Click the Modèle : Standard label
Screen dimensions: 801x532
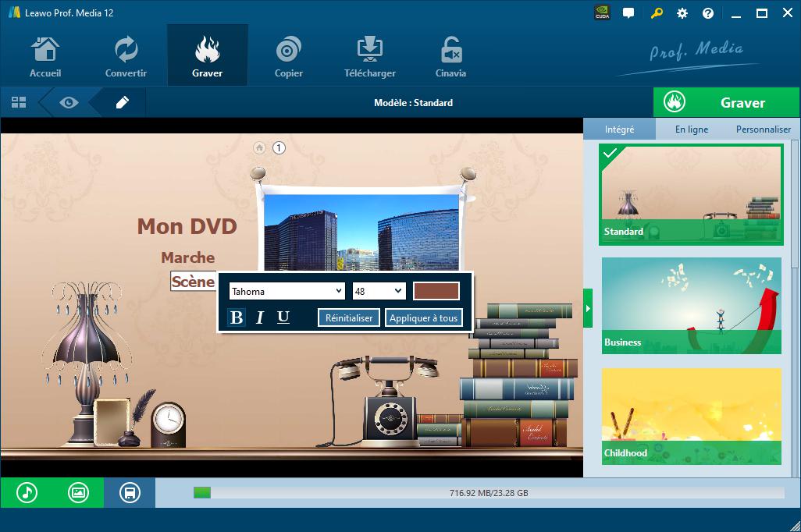413,103
